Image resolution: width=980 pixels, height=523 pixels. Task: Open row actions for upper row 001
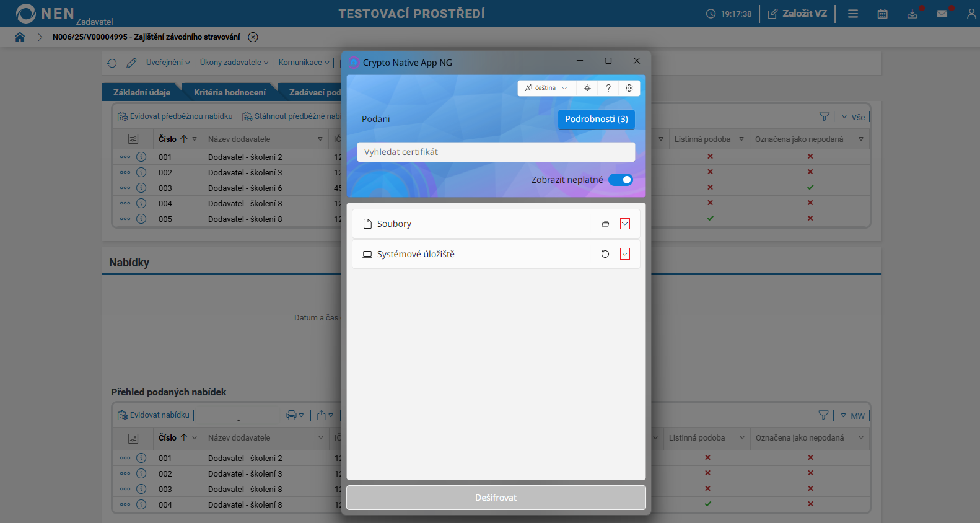click(x=125, y=157)
